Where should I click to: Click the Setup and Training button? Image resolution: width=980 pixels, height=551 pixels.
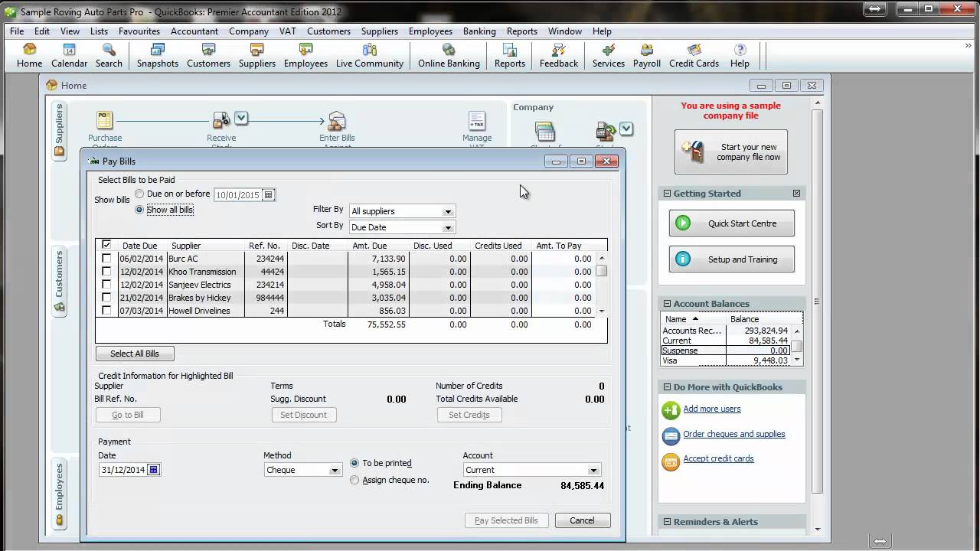pos(731,259)
